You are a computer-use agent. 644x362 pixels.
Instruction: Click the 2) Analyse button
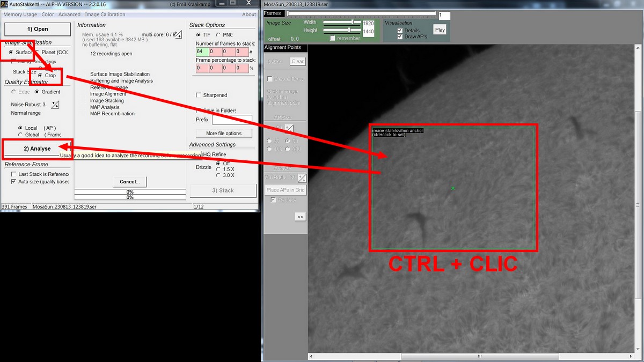click(x=37, y=149)
